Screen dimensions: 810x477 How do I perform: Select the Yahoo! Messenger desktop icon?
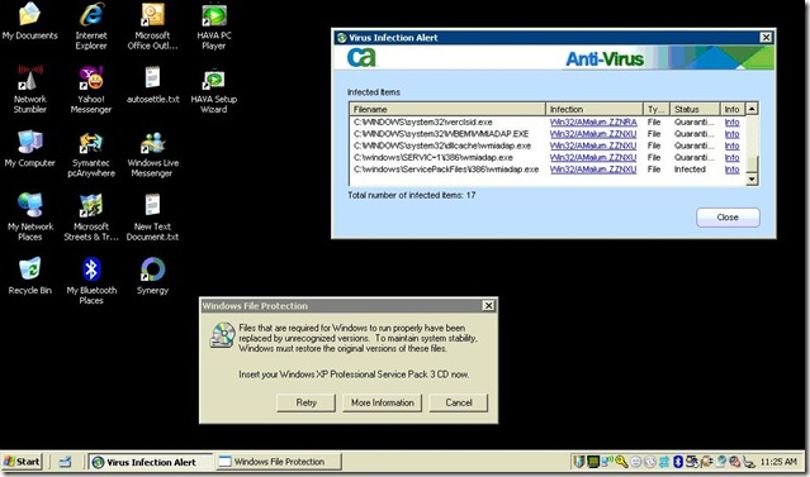coord(91,89)
